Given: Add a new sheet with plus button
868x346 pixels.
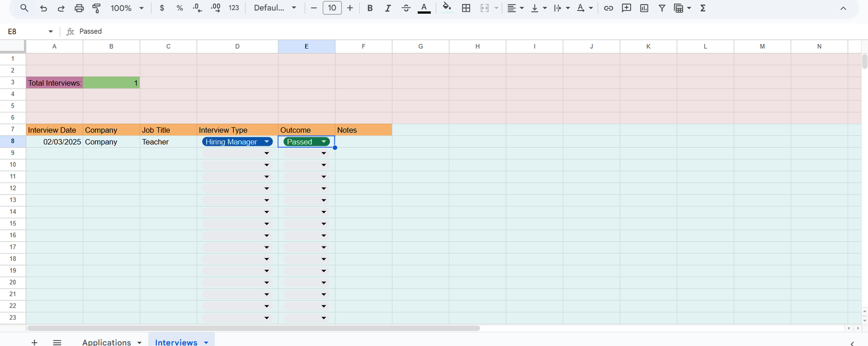Looking at the screenshot, I should (34, 342).
